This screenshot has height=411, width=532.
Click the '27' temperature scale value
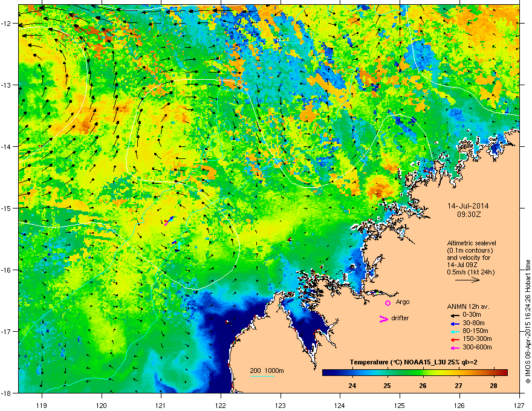point(458,386)
